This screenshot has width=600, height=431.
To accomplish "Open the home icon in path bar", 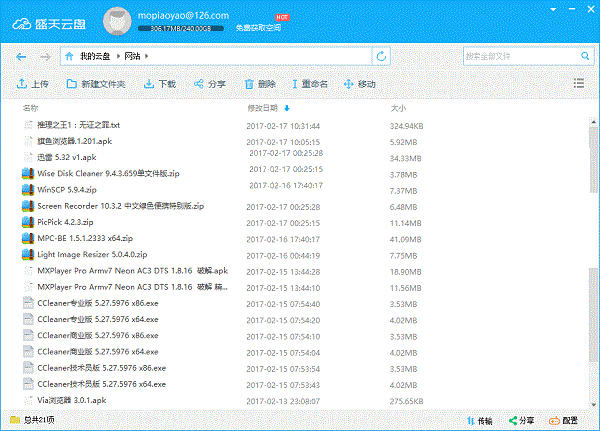I will (x=69, y=56).
